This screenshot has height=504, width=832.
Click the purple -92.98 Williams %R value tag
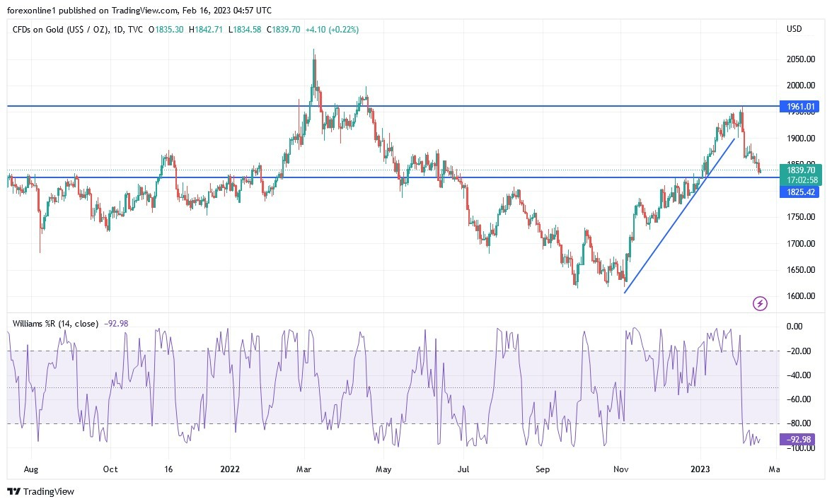click(799, 440)
